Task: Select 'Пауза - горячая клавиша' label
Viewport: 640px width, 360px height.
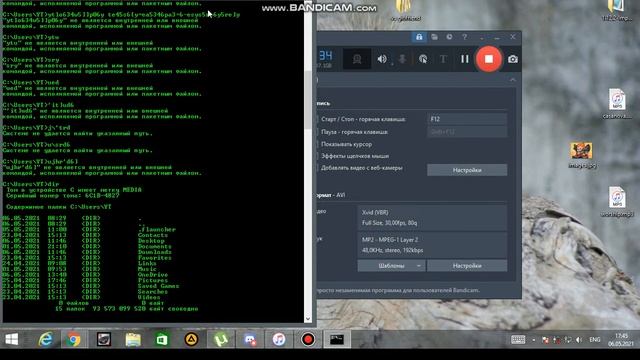Action: point(354,132)
